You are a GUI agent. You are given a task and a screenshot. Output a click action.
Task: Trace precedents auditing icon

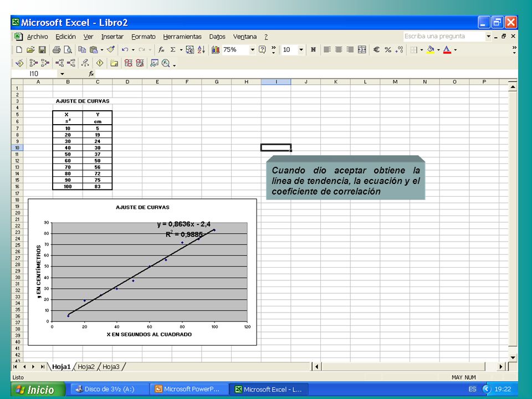click(x=33, y=63)
